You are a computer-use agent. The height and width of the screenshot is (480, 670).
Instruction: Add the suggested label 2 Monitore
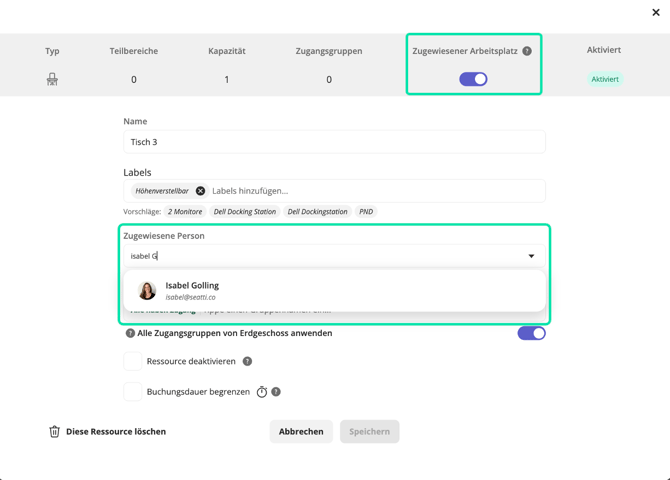point(185,212)
